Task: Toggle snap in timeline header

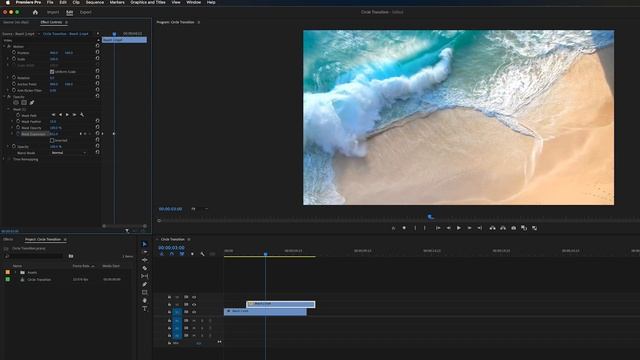Action: click(x=172, y=254)
